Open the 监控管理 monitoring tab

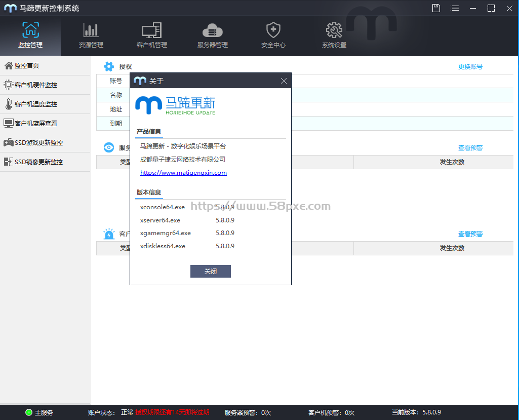pyautogui.click(x=30, y=35)
